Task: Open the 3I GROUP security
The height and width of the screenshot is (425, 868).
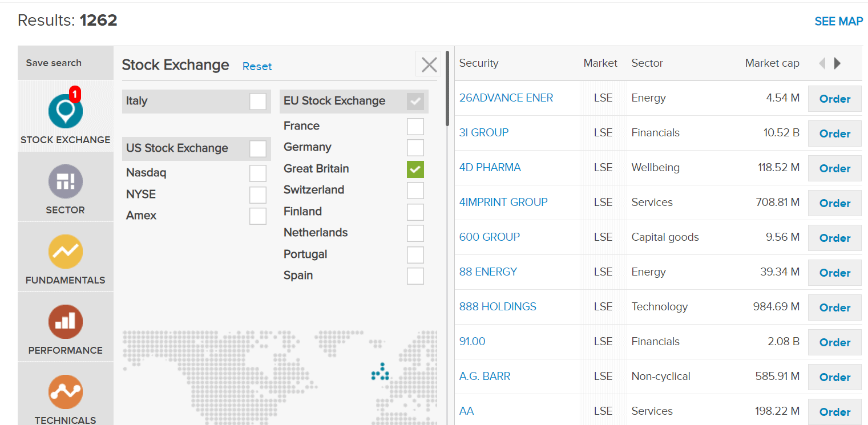Action: [x=484, y=132]
